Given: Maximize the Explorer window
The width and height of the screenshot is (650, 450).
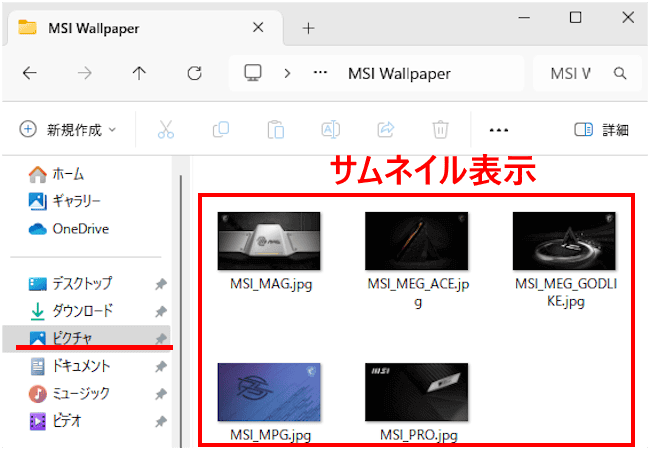Looking at the screenshot, I should (575, 17).
